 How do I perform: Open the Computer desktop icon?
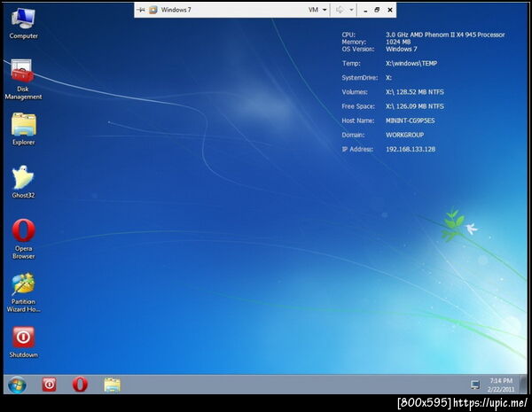[23, 23]
